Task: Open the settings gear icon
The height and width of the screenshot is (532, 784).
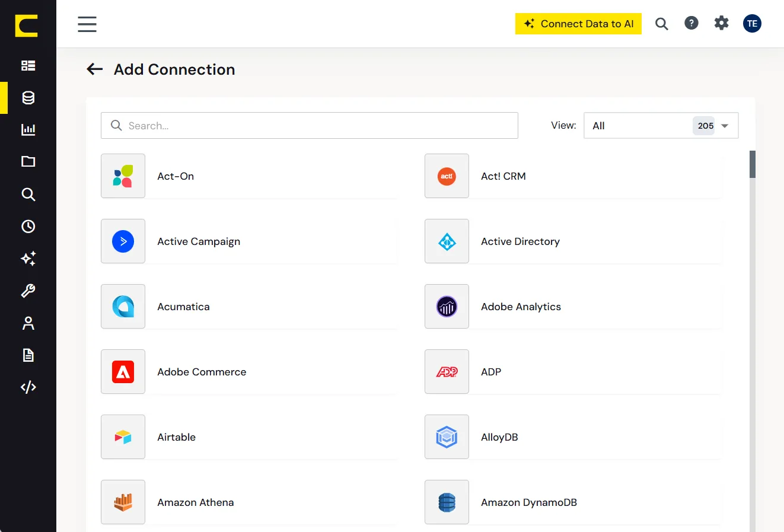Action: click(721, 23)
